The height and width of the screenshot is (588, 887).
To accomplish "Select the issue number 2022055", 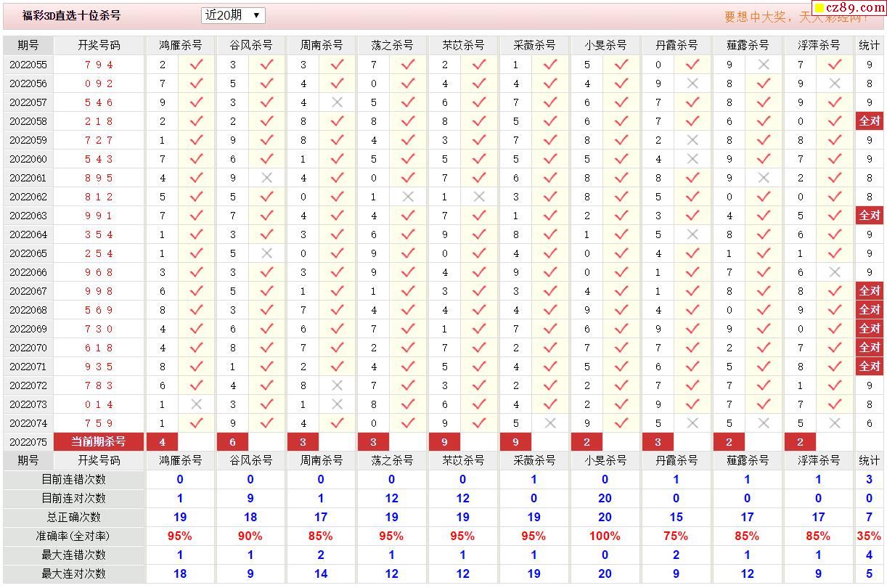I will 28,65.
